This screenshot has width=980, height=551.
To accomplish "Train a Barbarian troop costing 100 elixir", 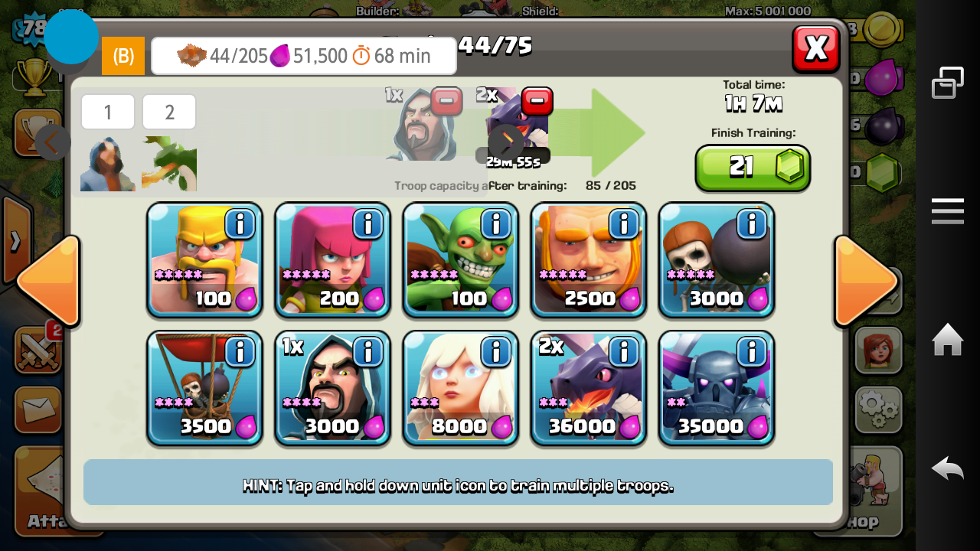I will 204,260.
